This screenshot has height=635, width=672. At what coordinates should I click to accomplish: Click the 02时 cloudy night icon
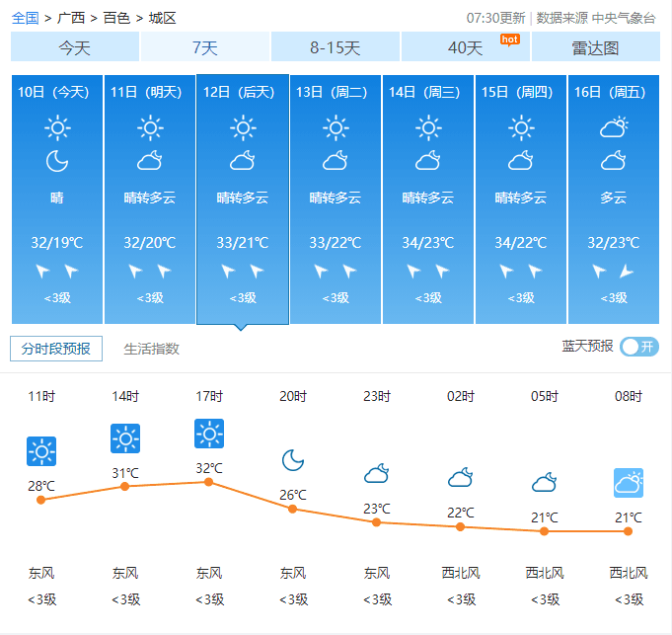(461, 478)
